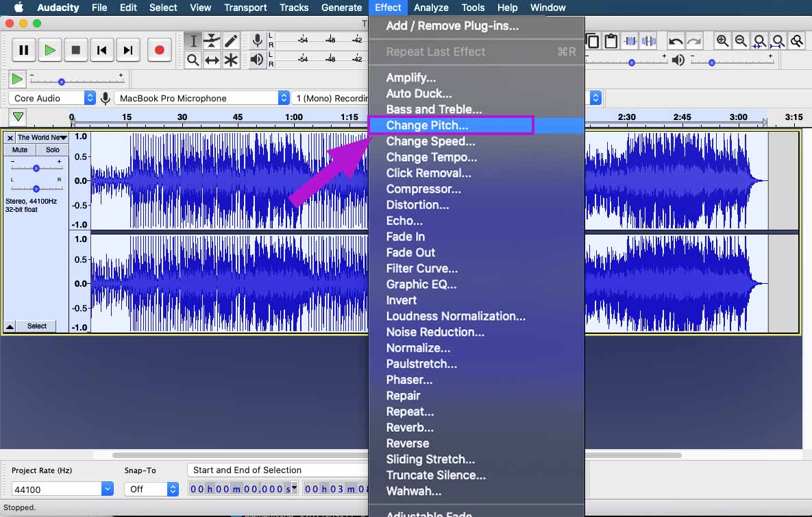
Task: Open the Core Audio host dropdown
Action: [x=52, y=98]
